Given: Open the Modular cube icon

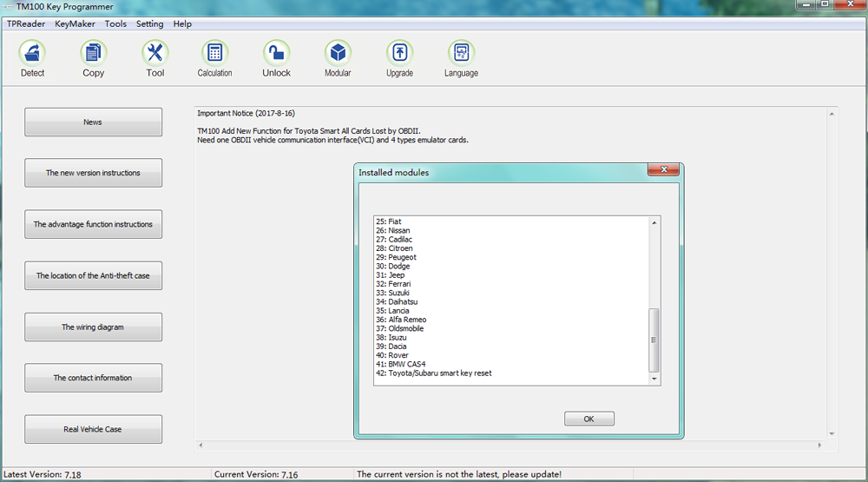Looking at the screenshot, I should [338, 58].
